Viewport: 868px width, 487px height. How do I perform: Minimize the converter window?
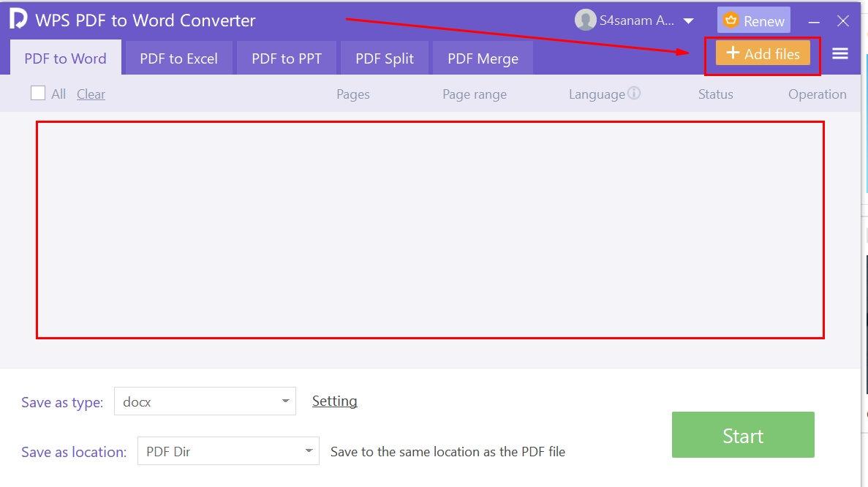814,22
